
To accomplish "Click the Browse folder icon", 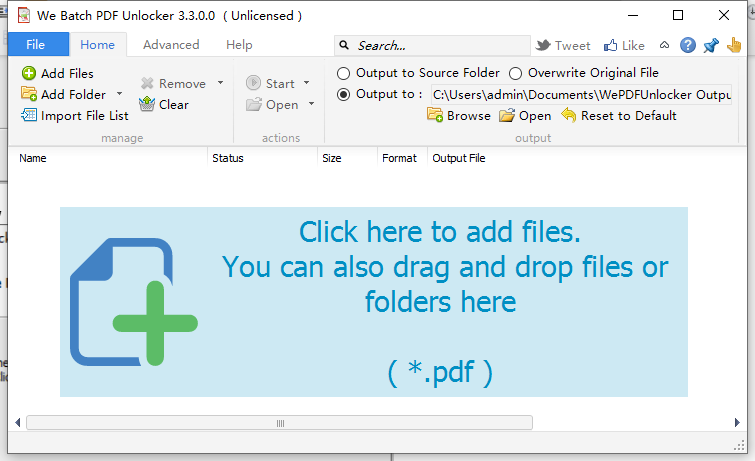I will (435, 115).
